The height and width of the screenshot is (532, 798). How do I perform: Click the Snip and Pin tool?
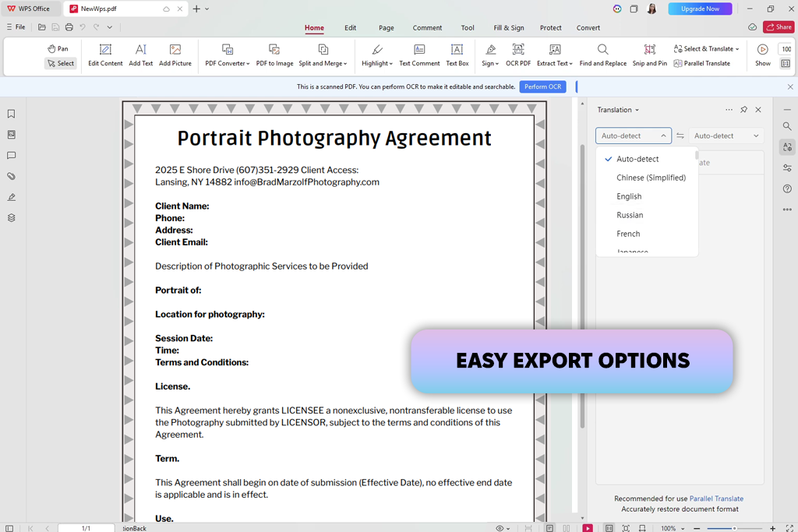649,55
